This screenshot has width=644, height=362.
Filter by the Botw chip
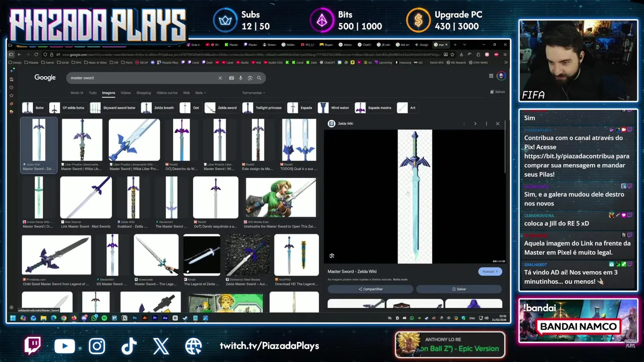click(x=34, y=108)
